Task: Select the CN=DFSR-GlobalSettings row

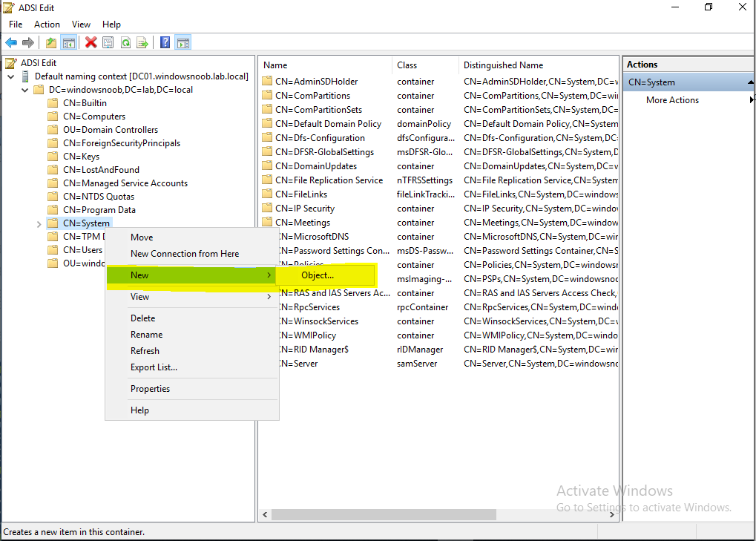Action: (x=438, y=152)
